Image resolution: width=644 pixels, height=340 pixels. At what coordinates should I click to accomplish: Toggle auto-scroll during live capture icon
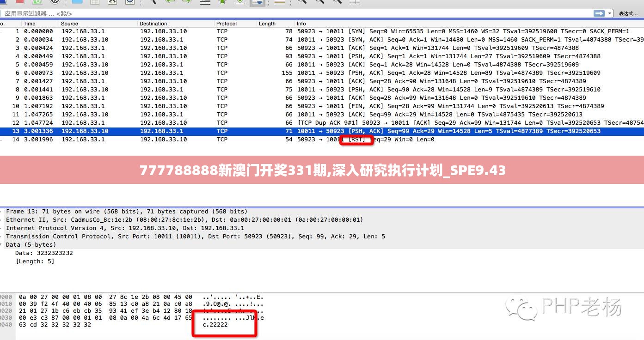point(258,2)
